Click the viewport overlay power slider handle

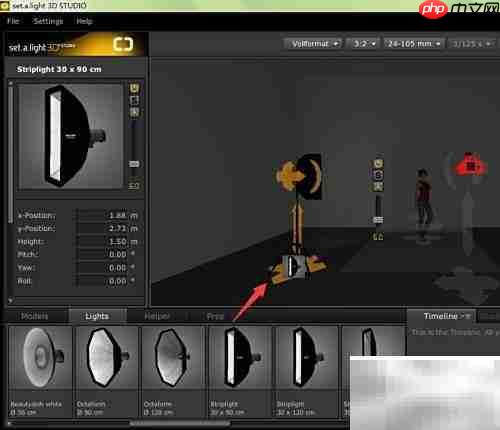[378, 220]
